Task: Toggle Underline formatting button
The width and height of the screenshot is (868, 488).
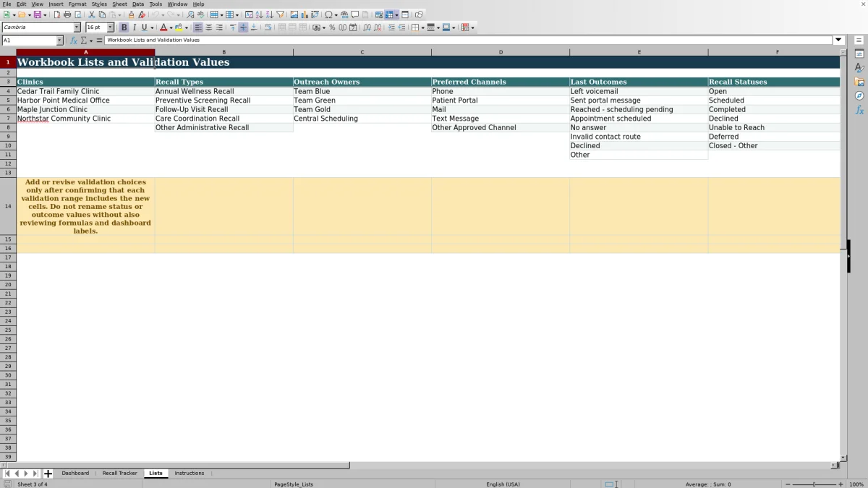Action: 144,27
